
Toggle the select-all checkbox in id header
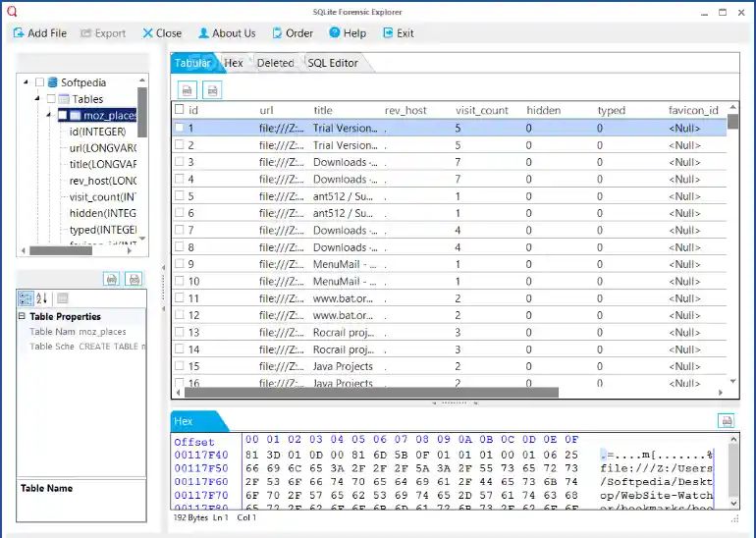tap(180, 109)
